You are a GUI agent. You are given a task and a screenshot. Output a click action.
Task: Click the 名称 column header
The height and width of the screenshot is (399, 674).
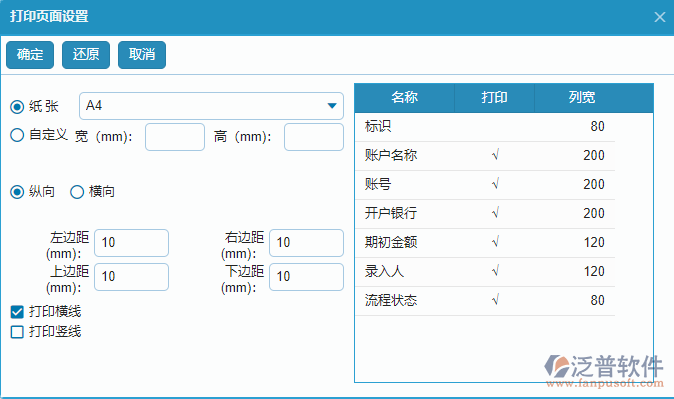[404, 98]
